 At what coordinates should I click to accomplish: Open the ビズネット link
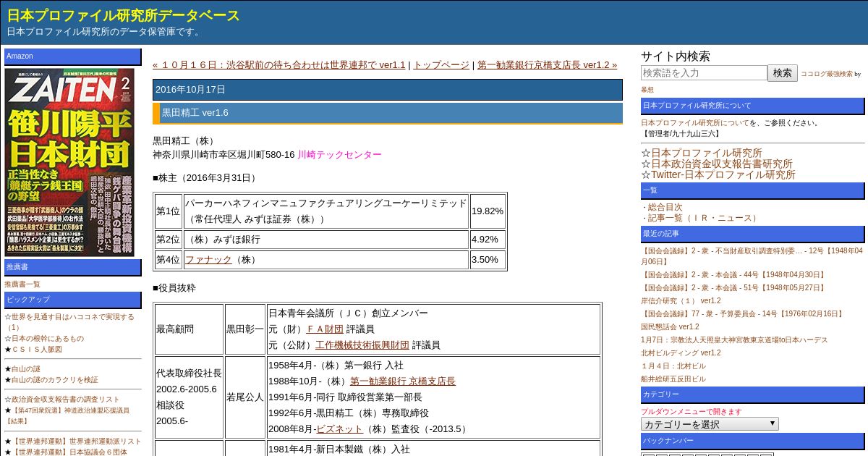(339, 429)
